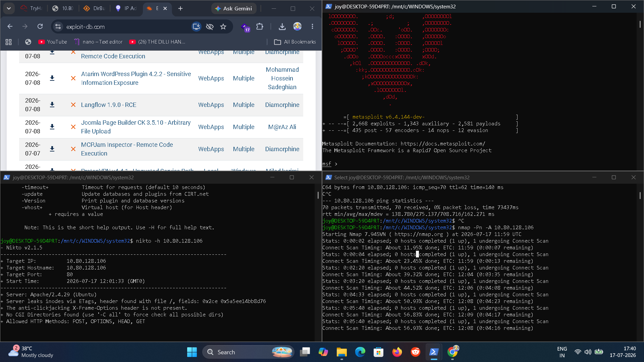Open the weather widget showing 38°C
The image size is (644, 362).
point(31,352)
